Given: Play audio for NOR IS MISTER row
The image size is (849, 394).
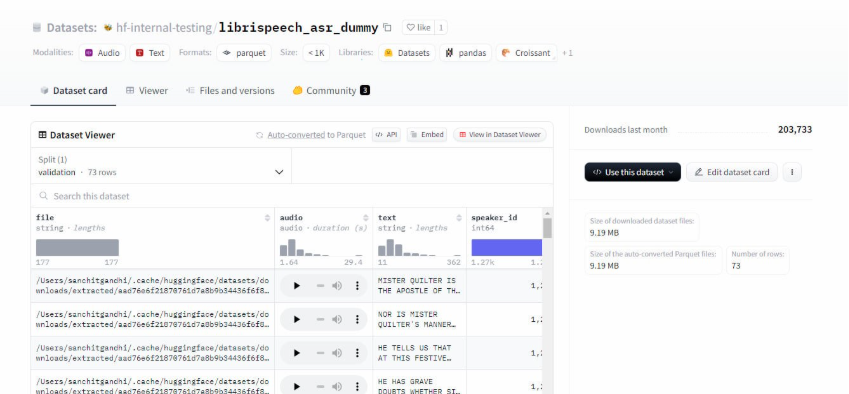Looking at the screenshot, I should (296, 319).
